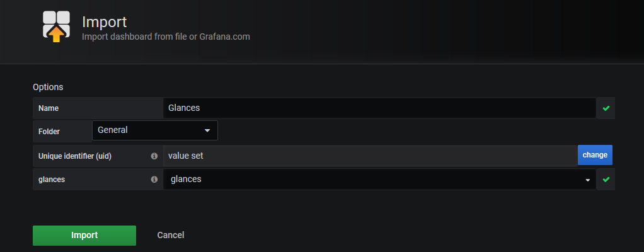Cancel the dashboard import

[x=171, y=235]
